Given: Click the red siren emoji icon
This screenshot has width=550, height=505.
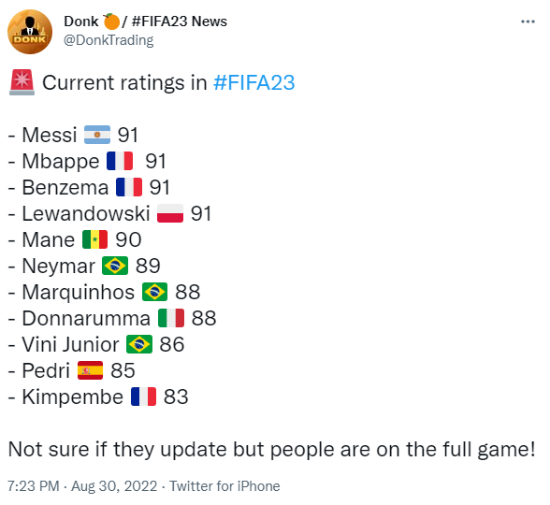Looking at the screenshot, I should [x=22, y=82].
